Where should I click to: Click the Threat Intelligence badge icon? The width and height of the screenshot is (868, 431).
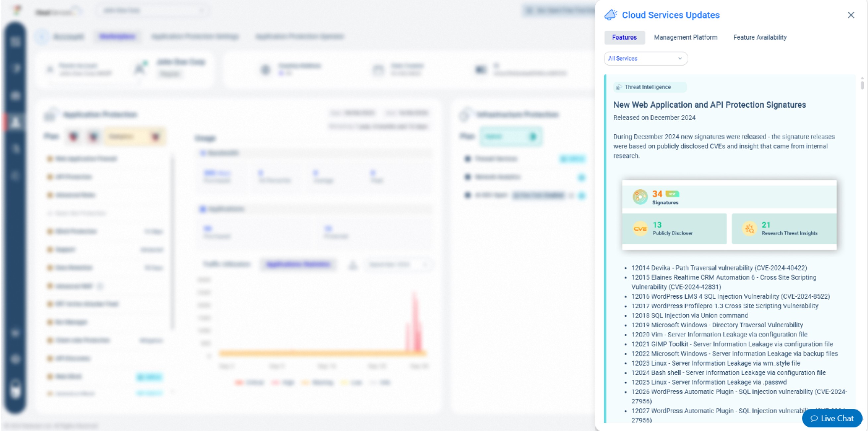click(619, 87)
